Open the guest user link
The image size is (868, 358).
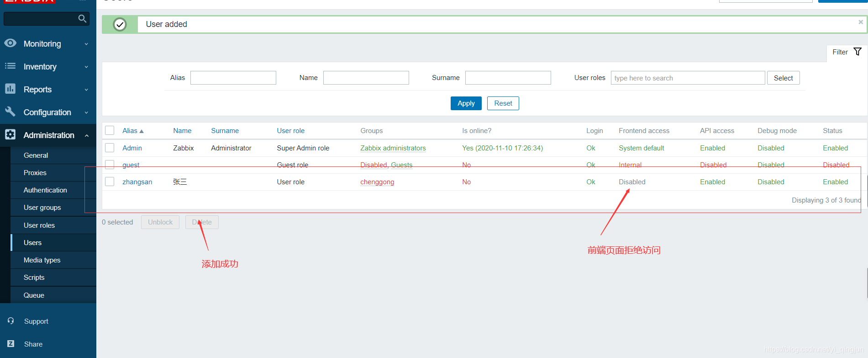tap(131, 165)
